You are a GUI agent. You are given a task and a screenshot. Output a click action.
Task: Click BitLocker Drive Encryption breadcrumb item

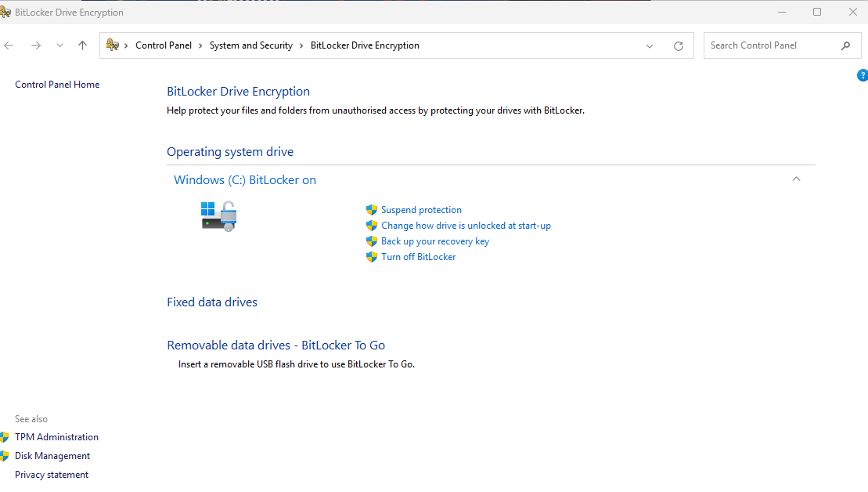click(365, 45)
